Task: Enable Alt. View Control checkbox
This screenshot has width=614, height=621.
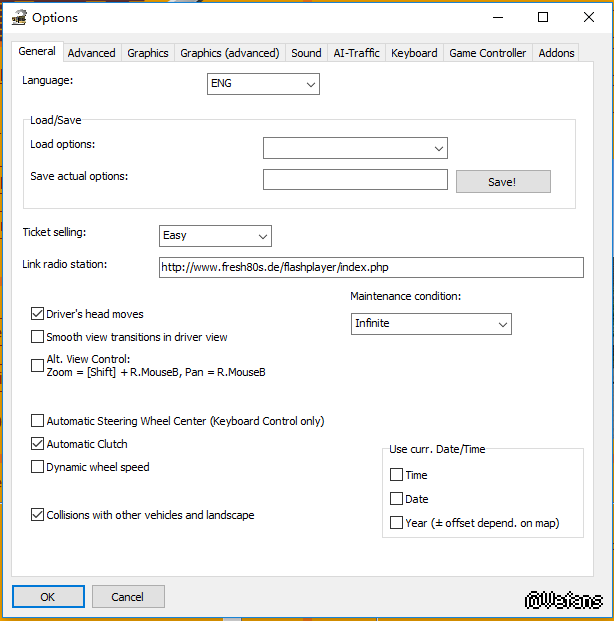Action: (37, 365)
